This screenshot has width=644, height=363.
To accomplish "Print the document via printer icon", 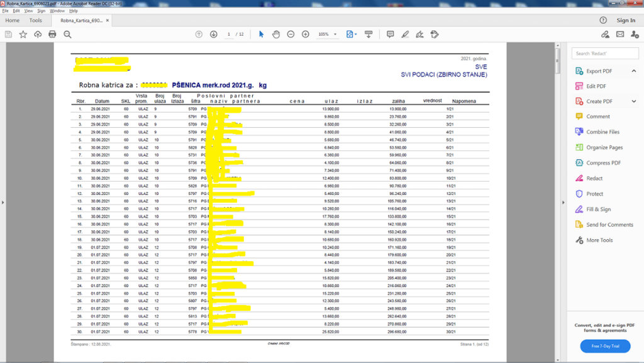I will pyautogui.click(x=52, y=35).
